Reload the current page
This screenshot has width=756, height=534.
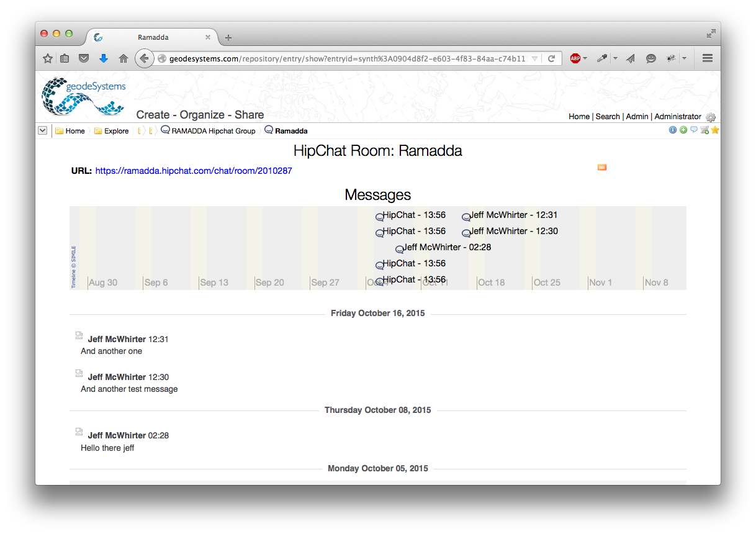(551, 58)
